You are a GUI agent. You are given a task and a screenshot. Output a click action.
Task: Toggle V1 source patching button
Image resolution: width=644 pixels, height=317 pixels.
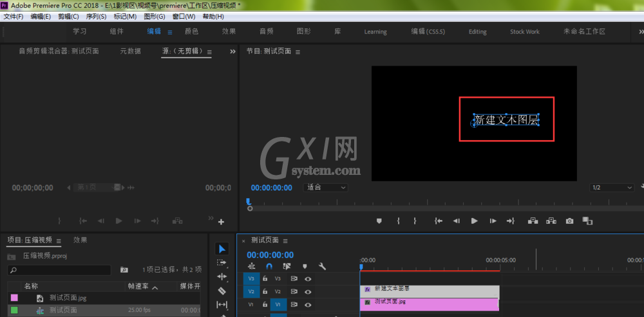point(251,305)
